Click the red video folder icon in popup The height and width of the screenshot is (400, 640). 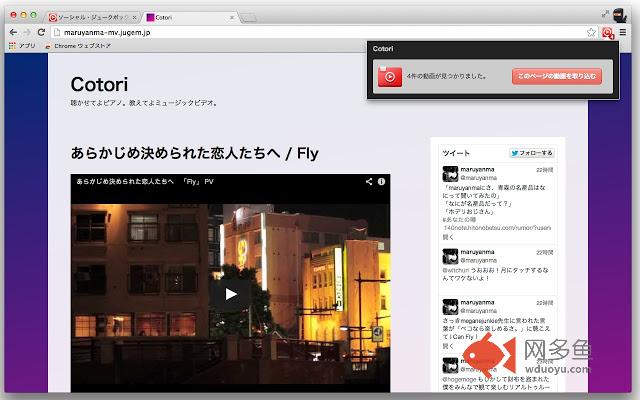tap(389, 76)
